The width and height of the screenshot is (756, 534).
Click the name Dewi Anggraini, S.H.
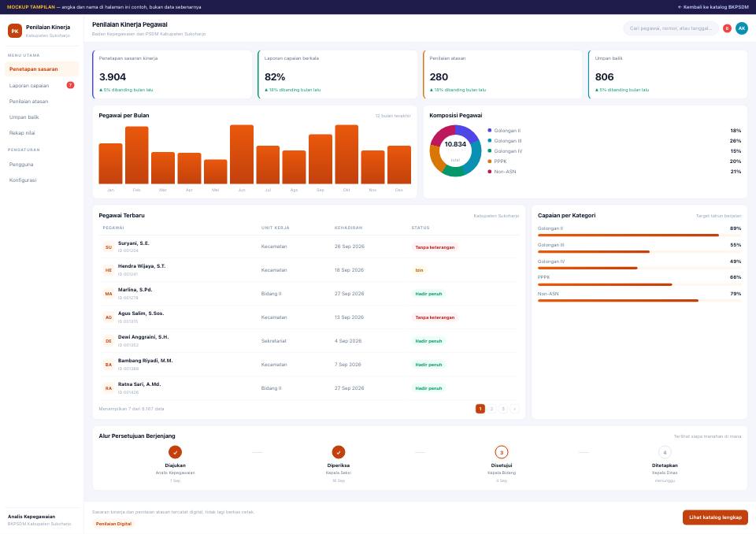click(143, 337)
